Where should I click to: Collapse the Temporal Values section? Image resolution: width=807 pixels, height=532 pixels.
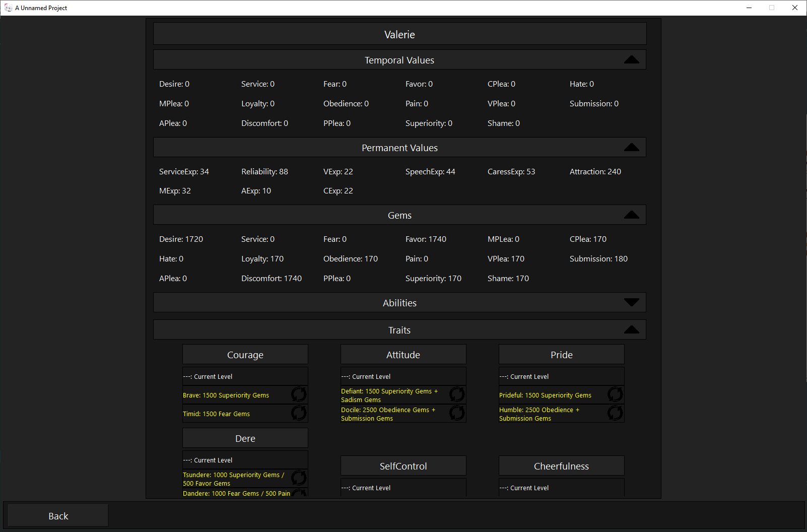click(x=631, y=60)
